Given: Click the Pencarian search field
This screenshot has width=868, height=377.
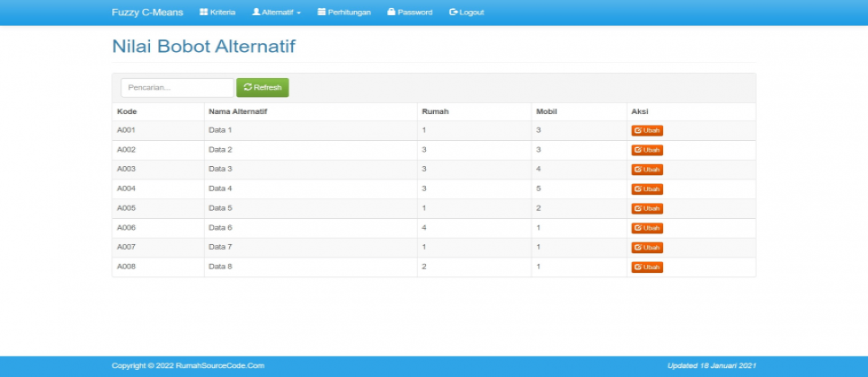Looking at the screenshot, I should tap(177, 87).
